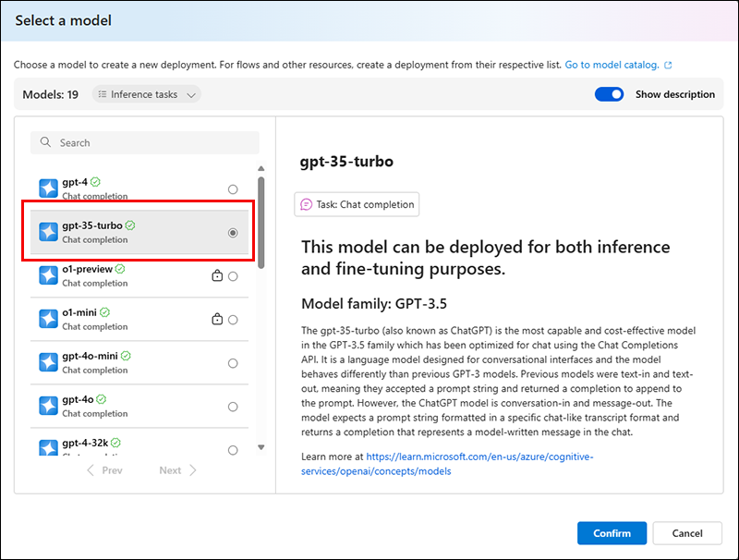Turn off the Show description toggle

(609, 94)
